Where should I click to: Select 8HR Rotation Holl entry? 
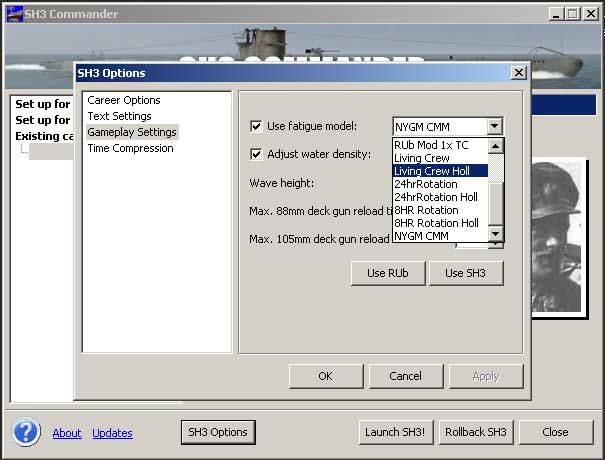(x=436, y=223)
